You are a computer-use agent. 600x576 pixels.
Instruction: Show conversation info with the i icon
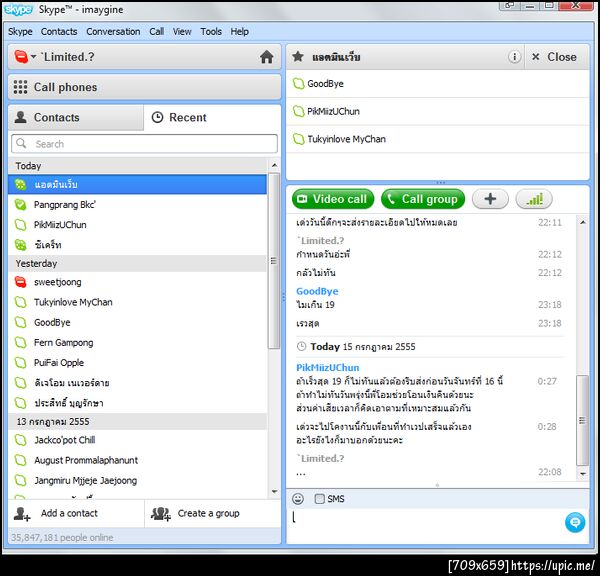pyautogui.click(x=515, y=57)
